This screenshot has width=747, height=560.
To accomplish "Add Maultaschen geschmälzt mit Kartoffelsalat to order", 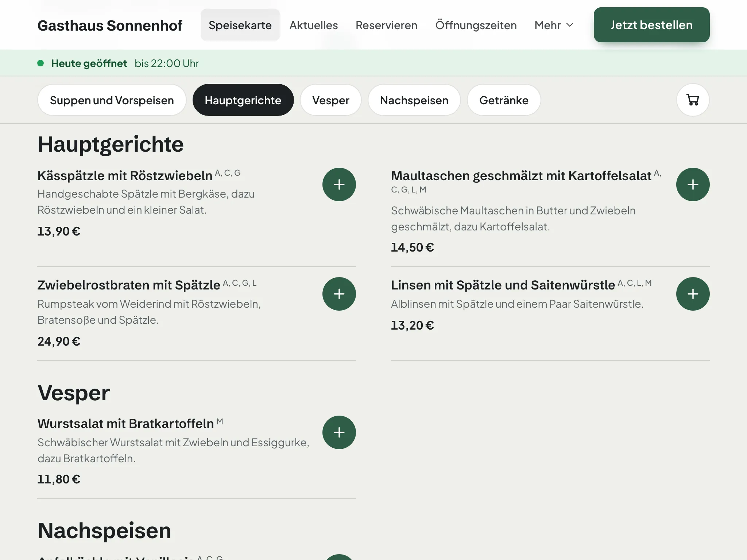I will 693,184.
